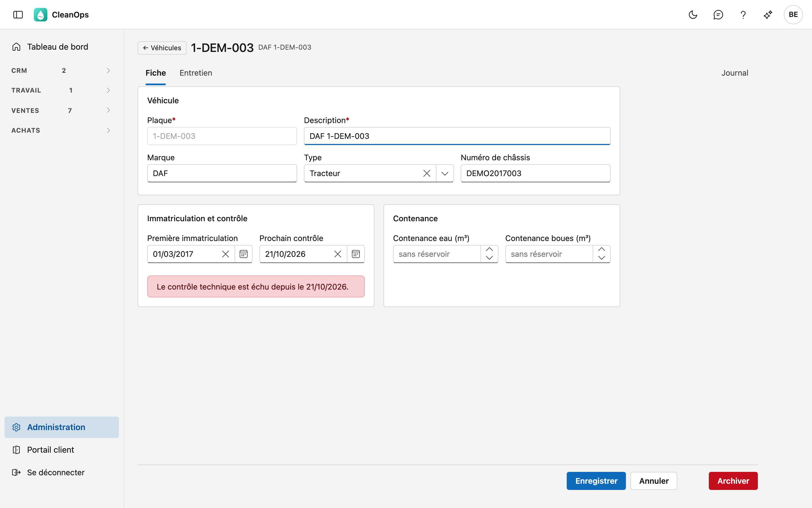Click the contrôle technique échu warning
The image size is (812, 508).
tap(256, 286)
